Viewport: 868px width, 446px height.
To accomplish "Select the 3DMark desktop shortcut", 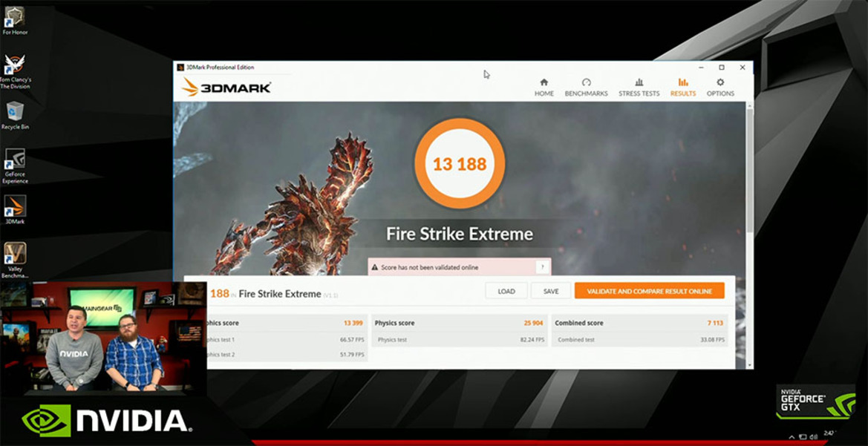I will coord(15,209).
